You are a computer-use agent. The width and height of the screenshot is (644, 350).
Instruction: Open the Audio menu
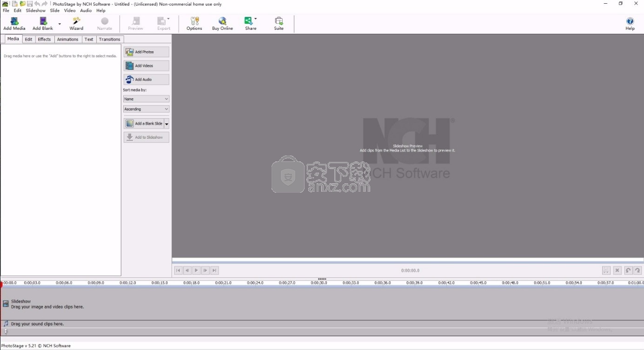(x=86, y=10)
